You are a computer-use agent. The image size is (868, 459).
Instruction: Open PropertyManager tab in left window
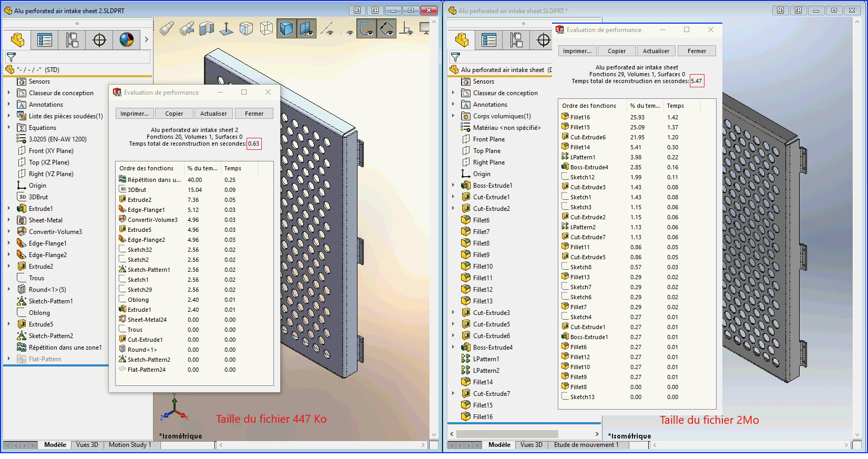click(x=45, y=40)
